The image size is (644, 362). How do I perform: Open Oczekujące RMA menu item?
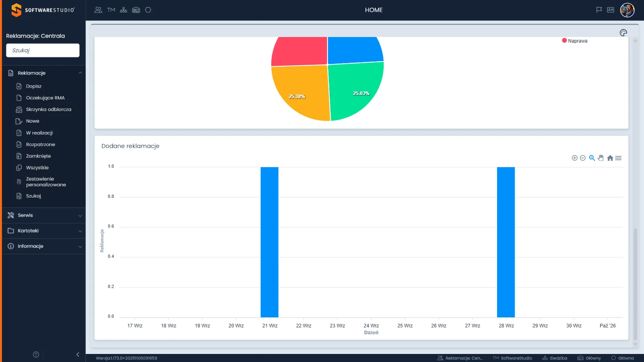(x=45, y=98)
